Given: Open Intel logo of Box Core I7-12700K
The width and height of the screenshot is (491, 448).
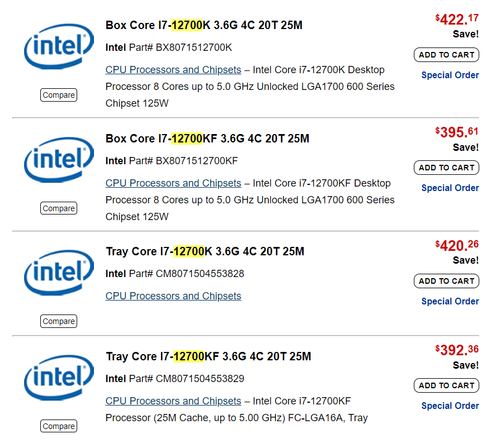Looking at the screenshot, I should click(x=59, y=46).
